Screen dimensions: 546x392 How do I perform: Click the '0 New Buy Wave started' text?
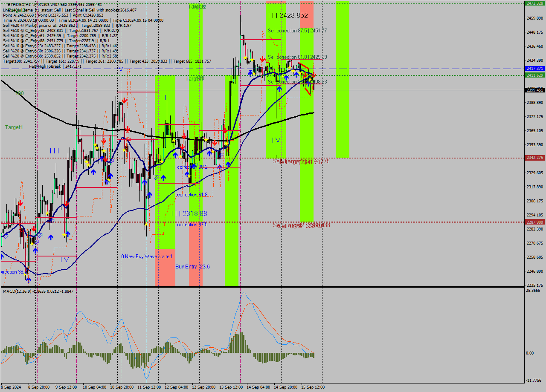[x=146, y=256]
